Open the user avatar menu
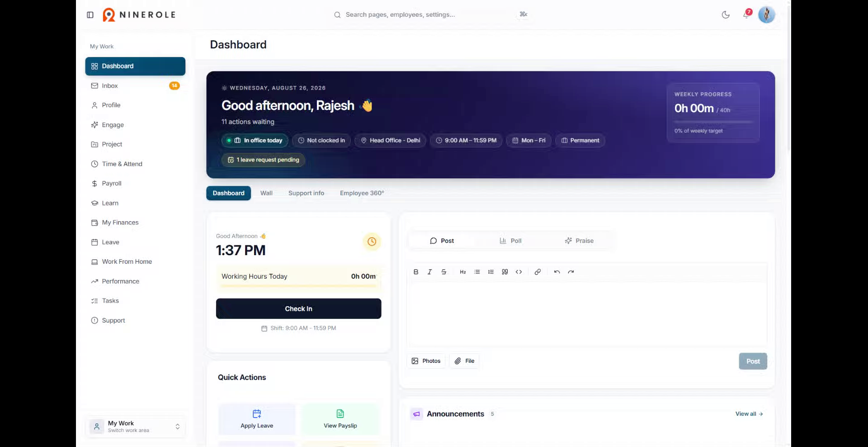The height and width of the screenshot is (447, 868). 767,15
